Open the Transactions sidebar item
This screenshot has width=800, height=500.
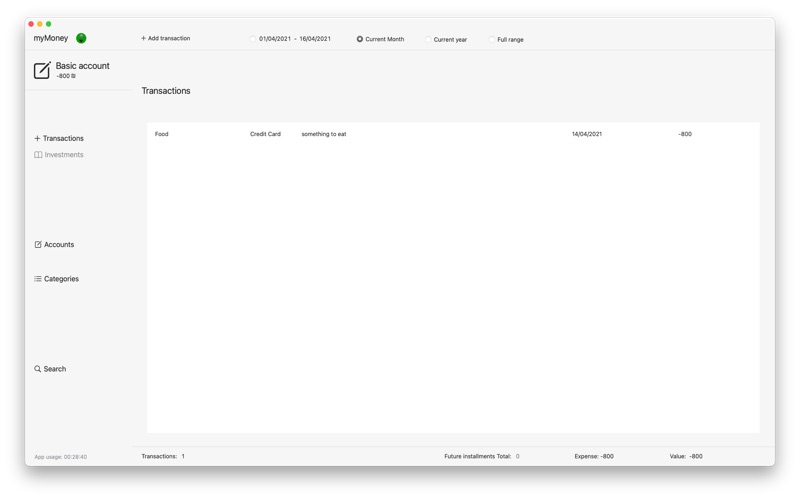(59, 138)
